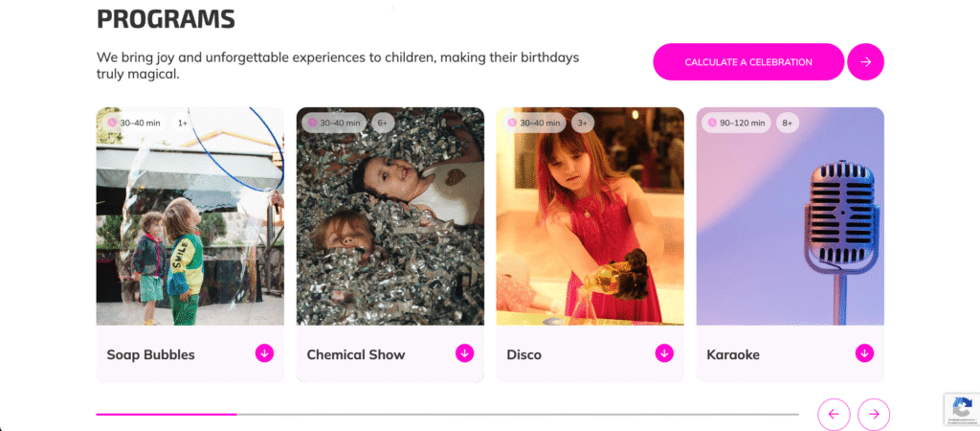Click the Karaoke title
Screen dimensions: 980x431
coord(733,354)
